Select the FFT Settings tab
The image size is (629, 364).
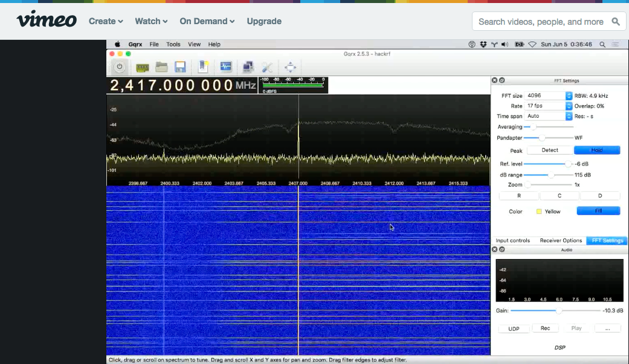point(607,240)
